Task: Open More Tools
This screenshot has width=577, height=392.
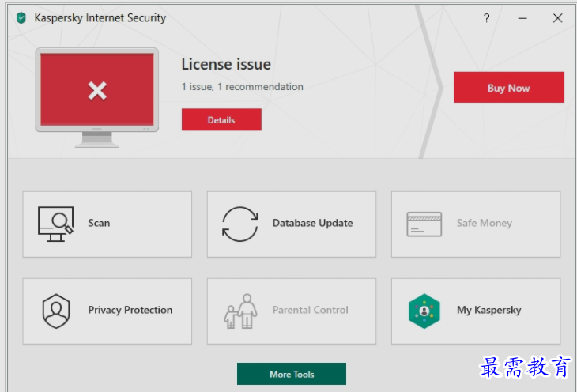Action: point(292,374)
